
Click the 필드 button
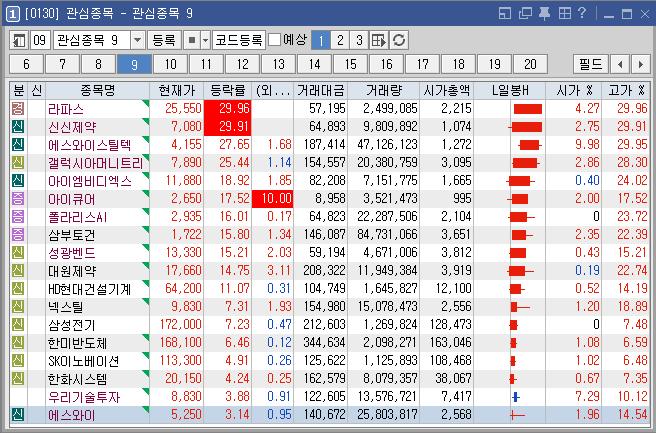pyautogui.click(x=591, y=64)
